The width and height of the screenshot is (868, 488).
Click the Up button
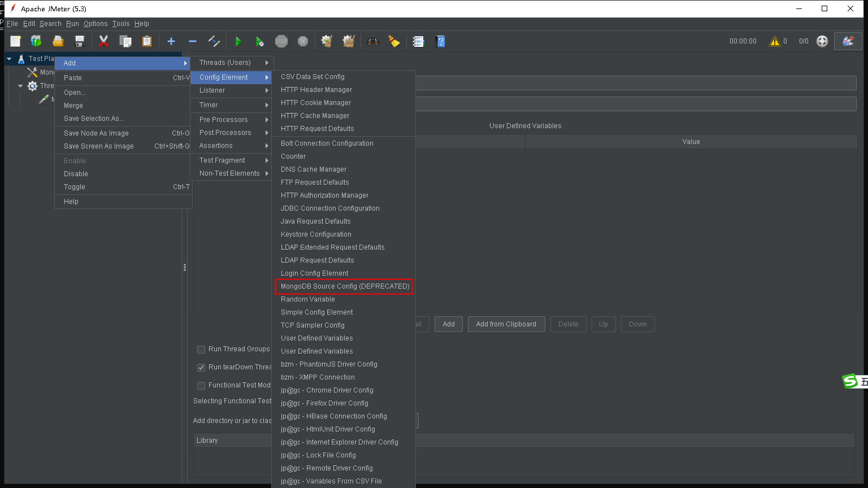click(x=604, y=324)
